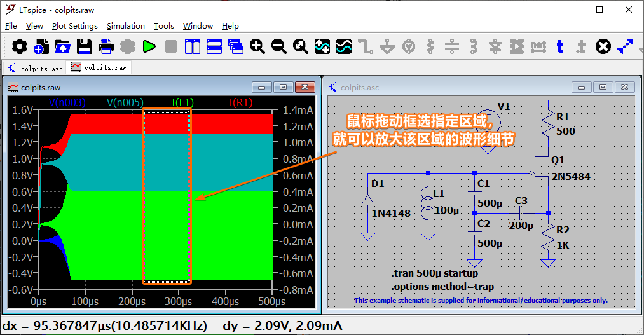
Task: Click the .options method=trap directive
Action: 442,287
